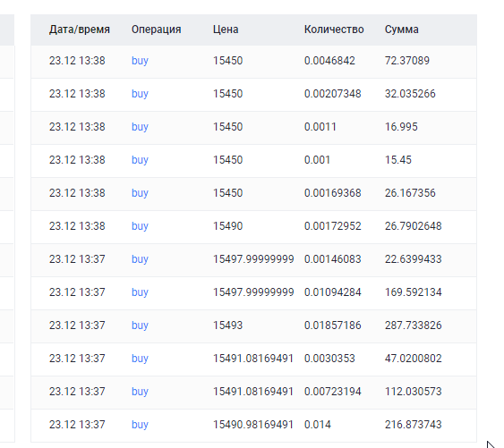Viewport: 504px width, 448px height.
Task: Click price 15491.08169491 in the 0.00723194 row
Action: coord(253,392)
